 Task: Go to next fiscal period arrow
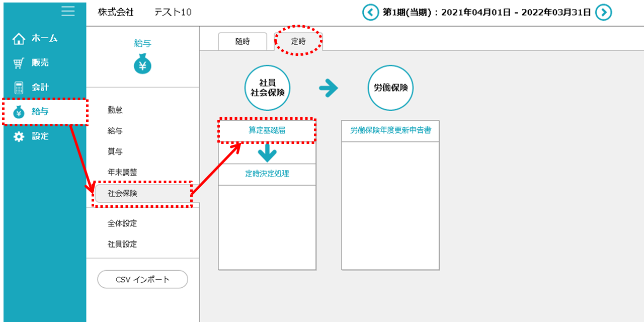click(x=603, y=13)
